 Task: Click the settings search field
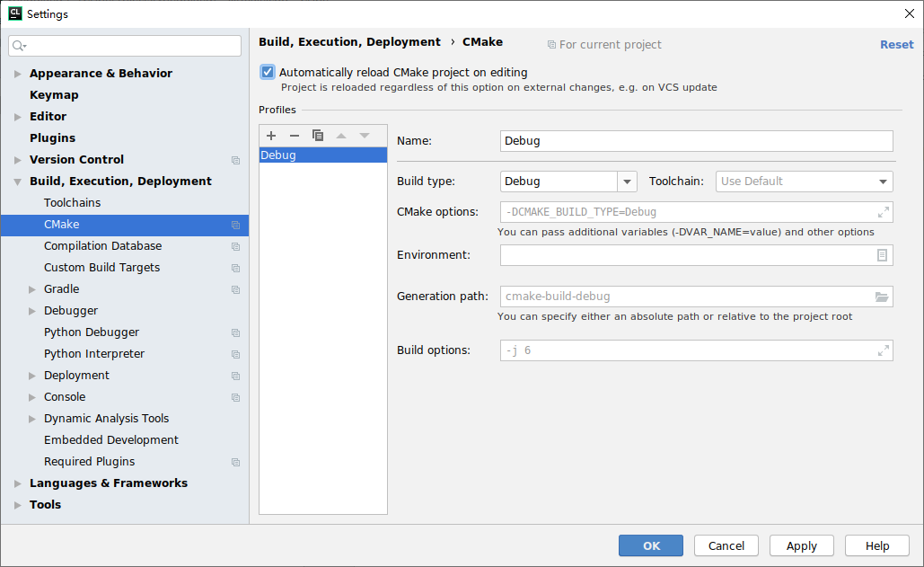point(124,45)
